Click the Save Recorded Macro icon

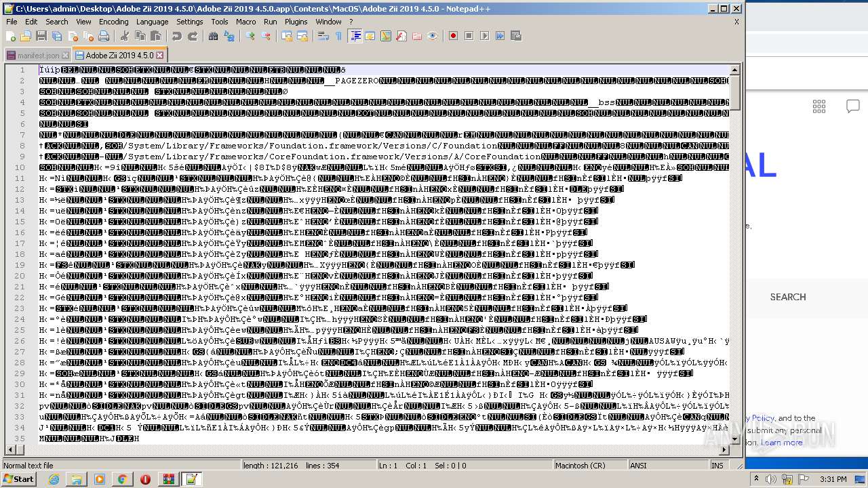pos(515,36)
